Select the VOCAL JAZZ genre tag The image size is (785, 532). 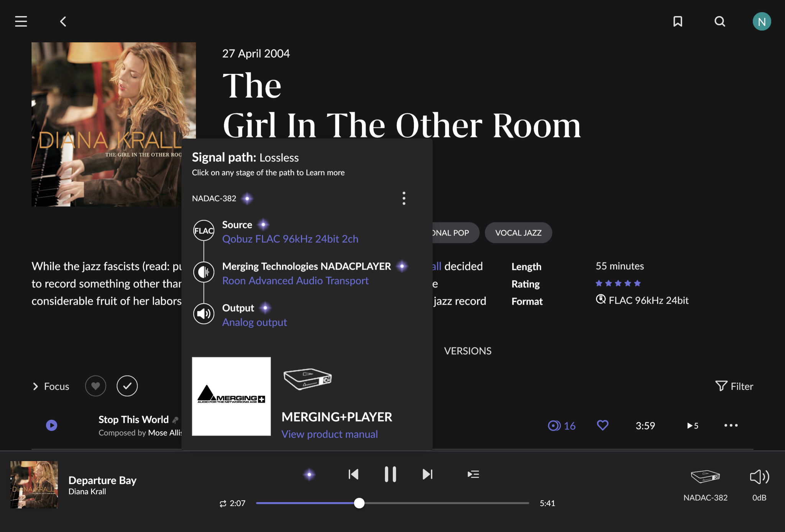[518, 233]
